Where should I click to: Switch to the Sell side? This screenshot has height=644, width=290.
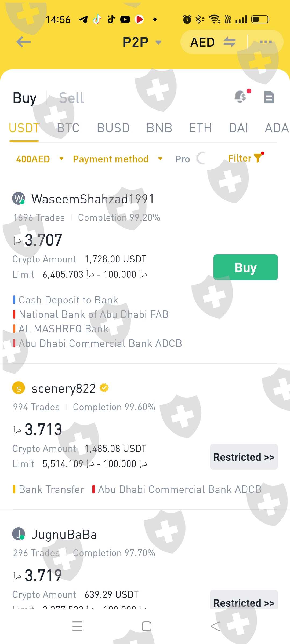pyautogui.click(x=71, y=98)
